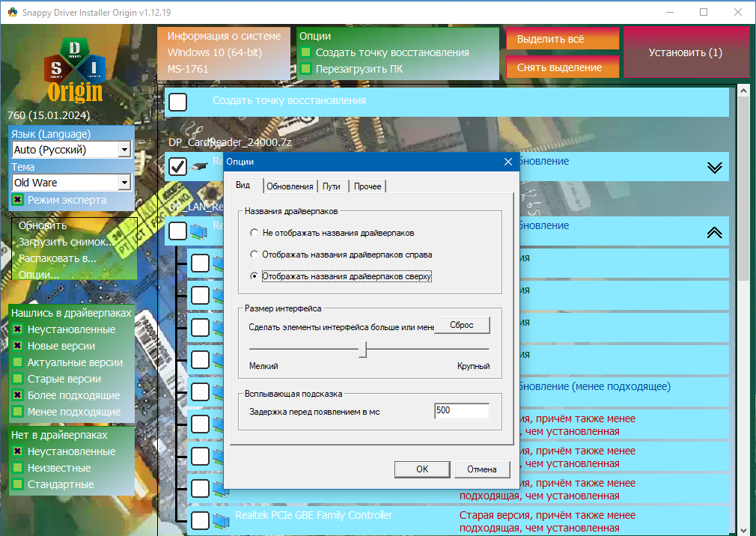Collapse the LAN driver list chevron
The width and height of the screenshot is (756, 536).
[715, 232]
